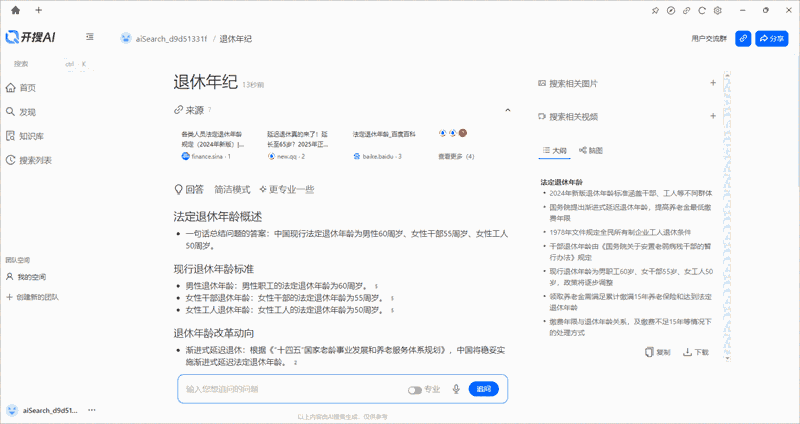Click the 下载 button in outline panel

point(696,353)
